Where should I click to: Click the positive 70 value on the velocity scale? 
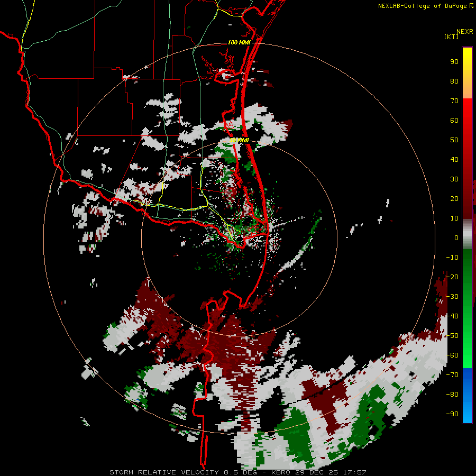454,101
